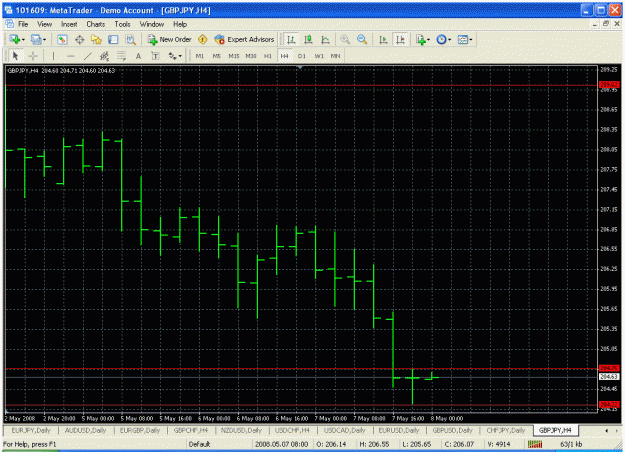Show the Navigator panel folder-star icon
625x452 pixels.
[96, 39]
